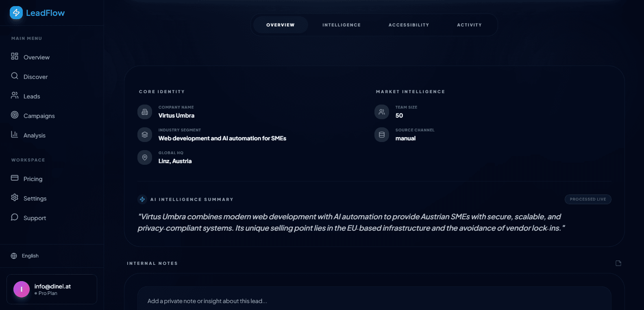Open the Activity tab
The height and width of the screenshot is (310, 644).
pyautogui.click(x=469, y=25)
